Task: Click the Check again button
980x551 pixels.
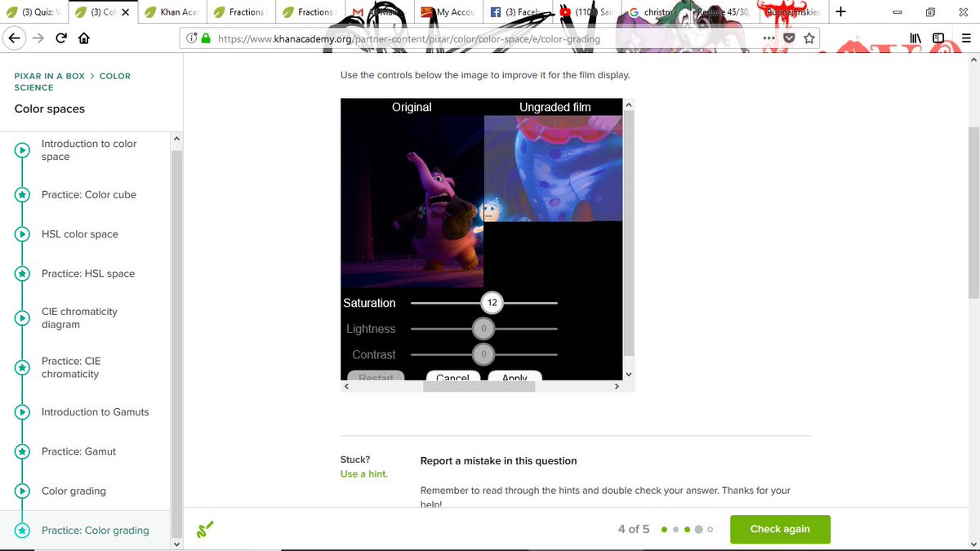Action: [x=780, y=529]
